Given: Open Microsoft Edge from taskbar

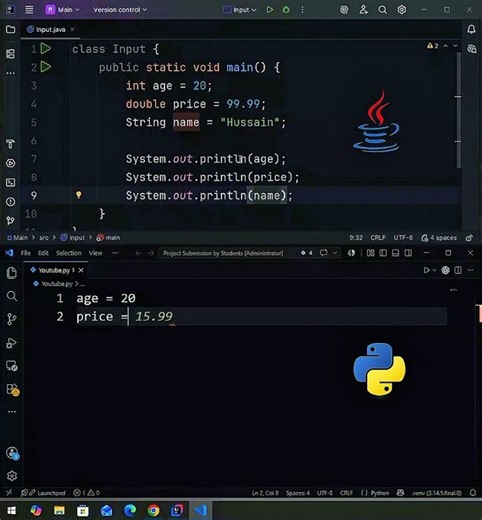Looking at the screenshot, I should click(130, 510).
